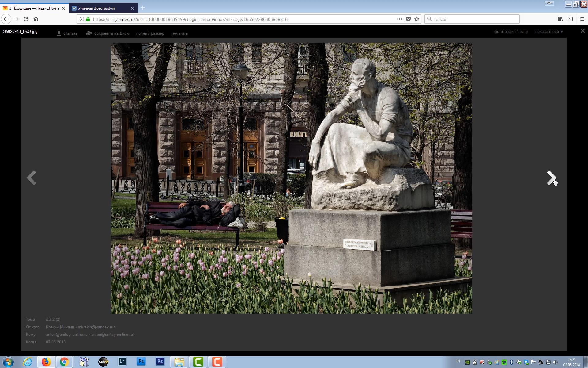Image resolution: width=588 pixels, height=368 pixels.
Task: Click the фотография 1 из 6 counter
Action: [511, 31]
